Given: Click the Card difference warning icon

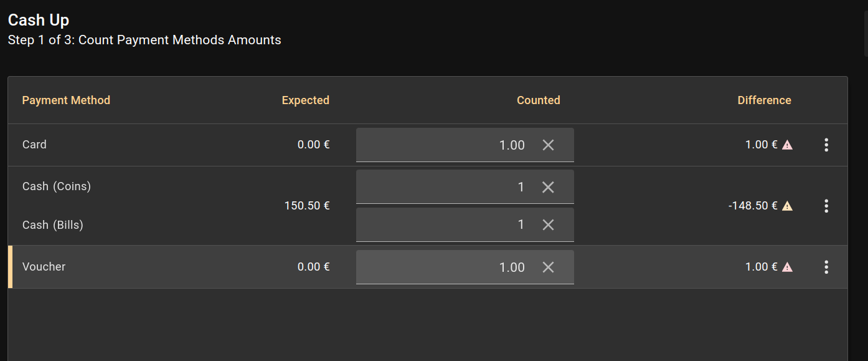Looking at the screenshot, I should coord(787,145).
